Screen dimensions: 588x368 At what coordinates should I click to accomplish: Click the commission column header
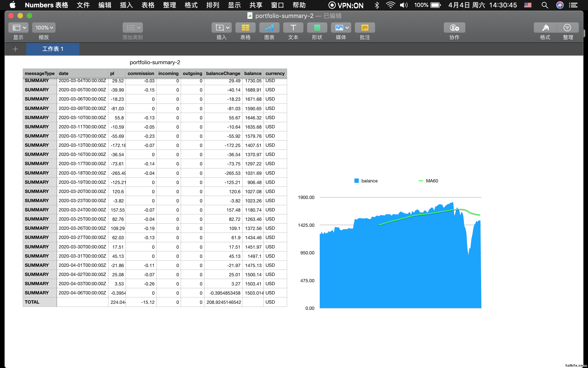(141, 73)
